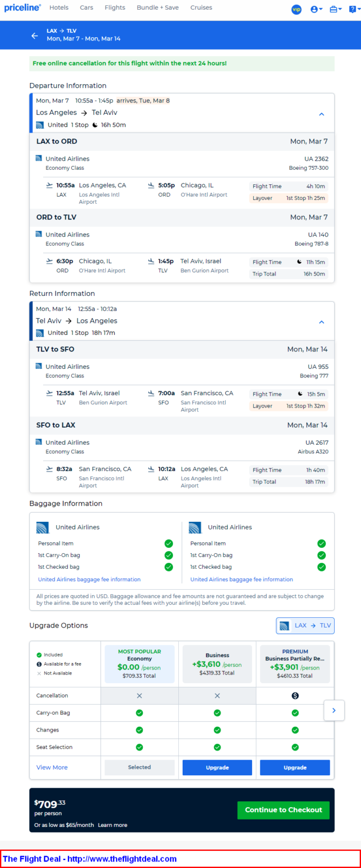Click the landing plane icon at 5:05p

(x=151, y=185)
